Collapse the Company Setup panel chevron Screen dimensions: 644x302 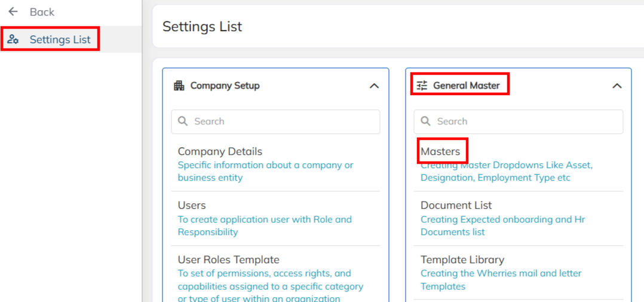point(374,86)
